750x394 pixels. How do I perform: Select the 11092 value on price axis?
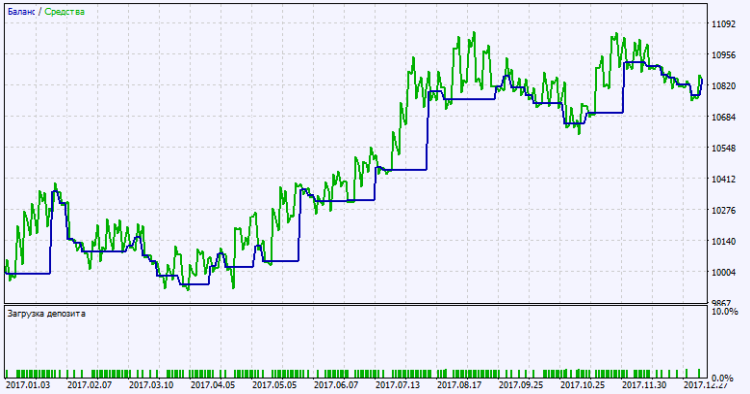click(x=724, y=24)
